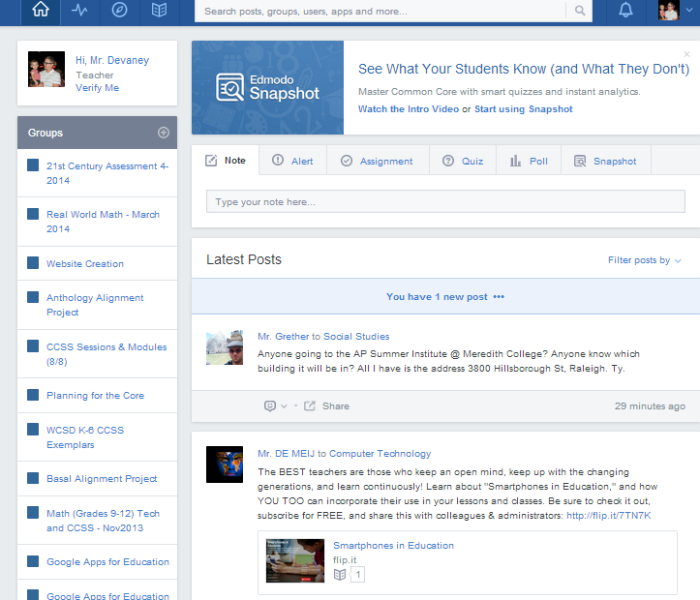The image size is (700, 600).
Task: Open the Anthology Alignment Project group
Action: pos(95,305)
